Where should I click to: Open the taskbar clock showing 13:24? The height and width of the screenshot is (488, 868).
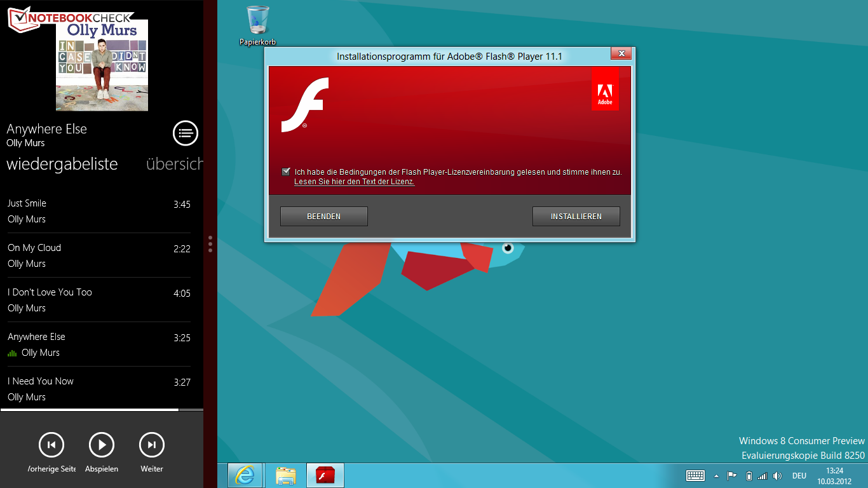(834, 475)
